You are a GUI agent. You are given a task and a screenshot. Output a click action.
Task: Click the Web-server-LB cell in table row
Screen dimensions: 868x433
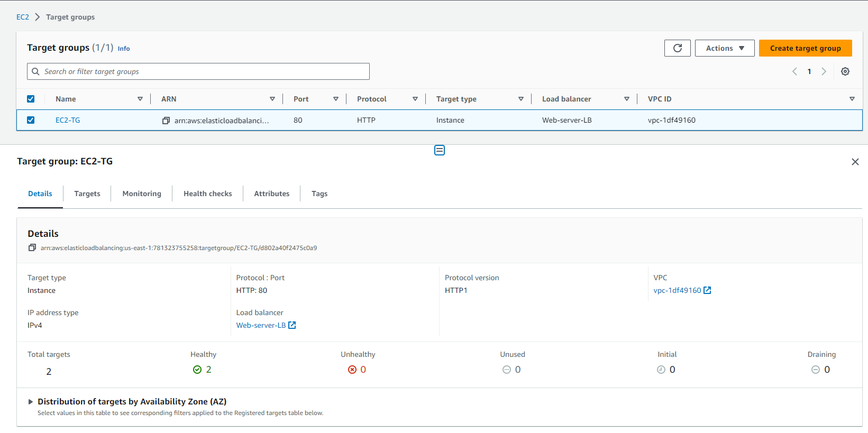(x=567, y=120)
